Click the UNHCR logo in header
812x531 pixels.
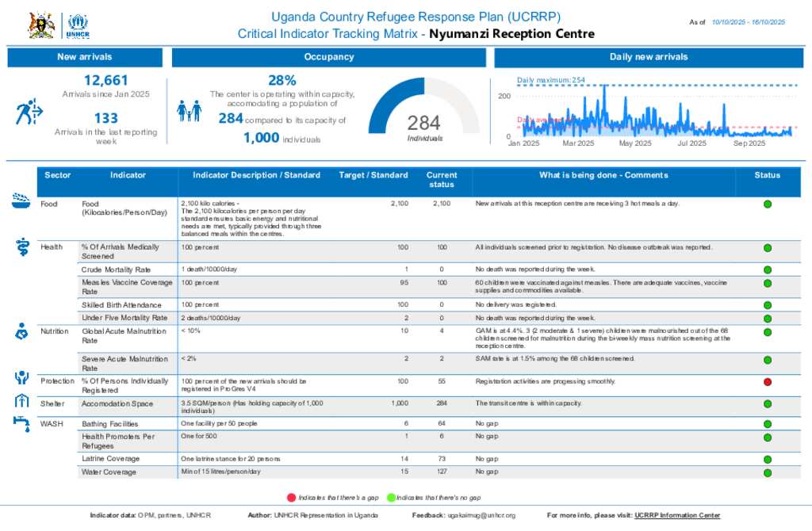coord(78,25)
